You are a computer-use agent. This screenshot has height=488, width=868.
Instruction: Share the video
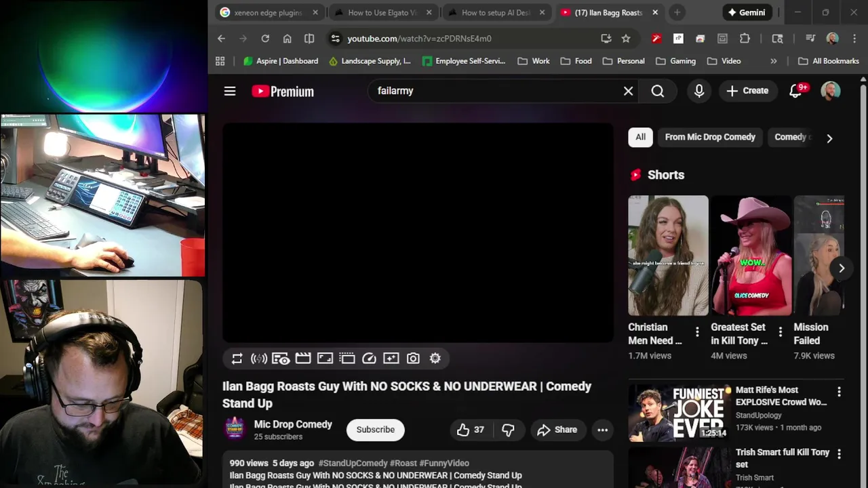(x=557, y=430)
